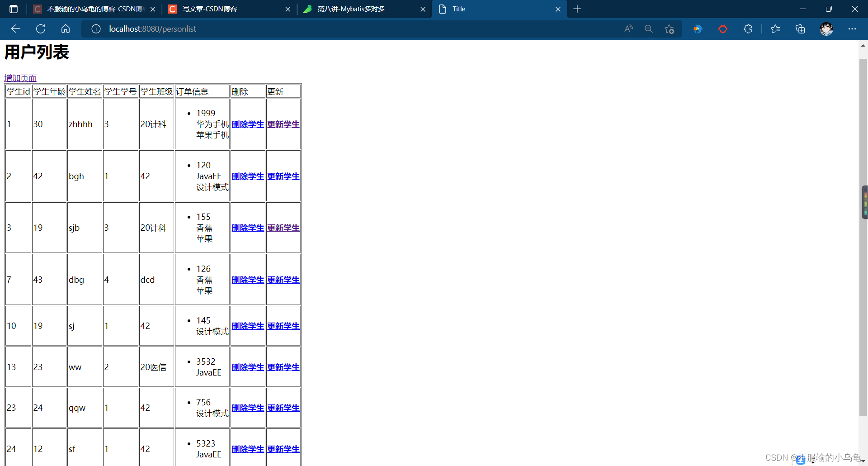Go to Home via the house icon
Viewport: 868px width, 466px height.
tap(66, 29)
